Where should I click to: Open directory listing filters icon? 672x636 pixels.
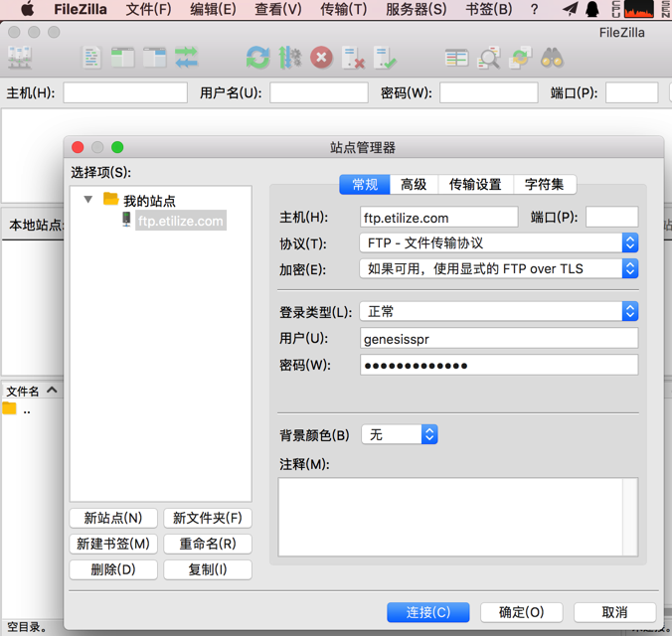click(x=456, y=58)
